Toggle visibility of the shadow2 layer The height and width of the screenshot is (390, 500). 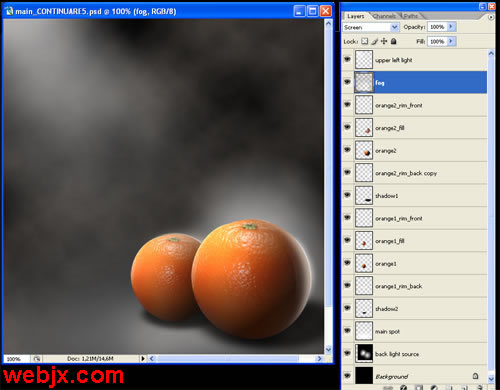click(x=347, y=308)
